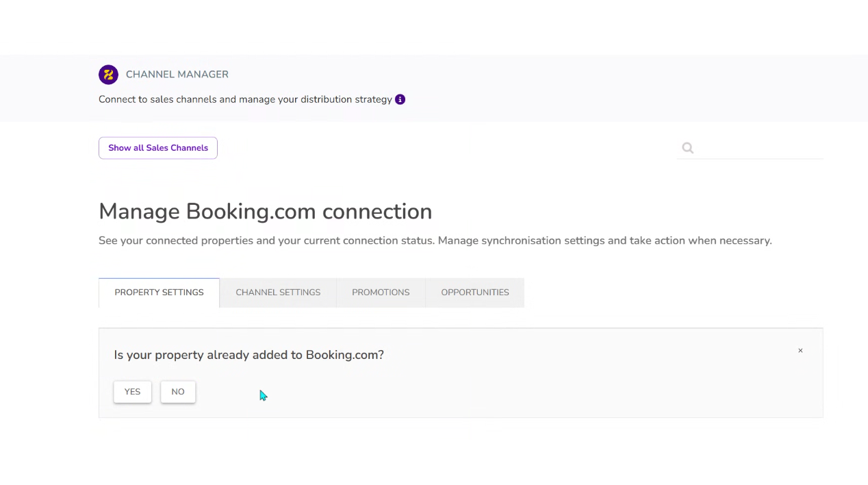Viewport: 868px width, 485px height.
Task: Switch to the Channel Settings tab
Action: point(278,293)
